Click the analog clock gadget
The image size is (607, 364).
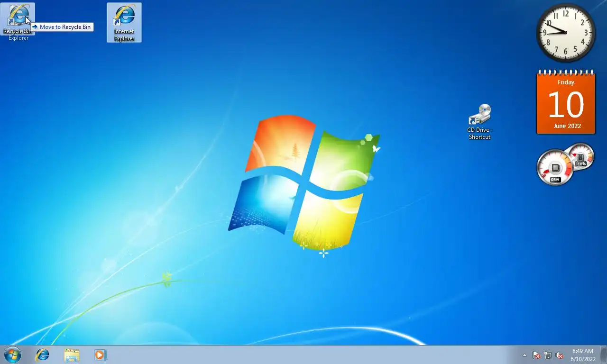pyautogui.click(x=566, y=33)
